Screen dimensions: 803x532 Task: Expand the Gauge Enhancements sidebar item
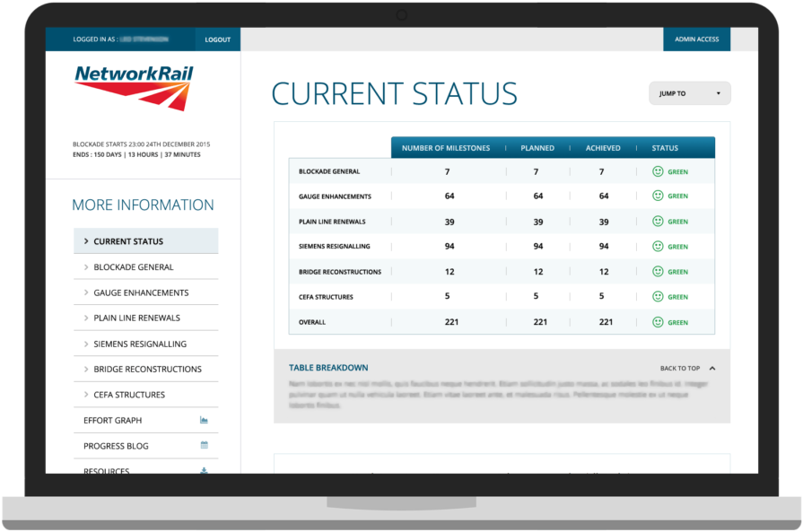pos(141,292)
